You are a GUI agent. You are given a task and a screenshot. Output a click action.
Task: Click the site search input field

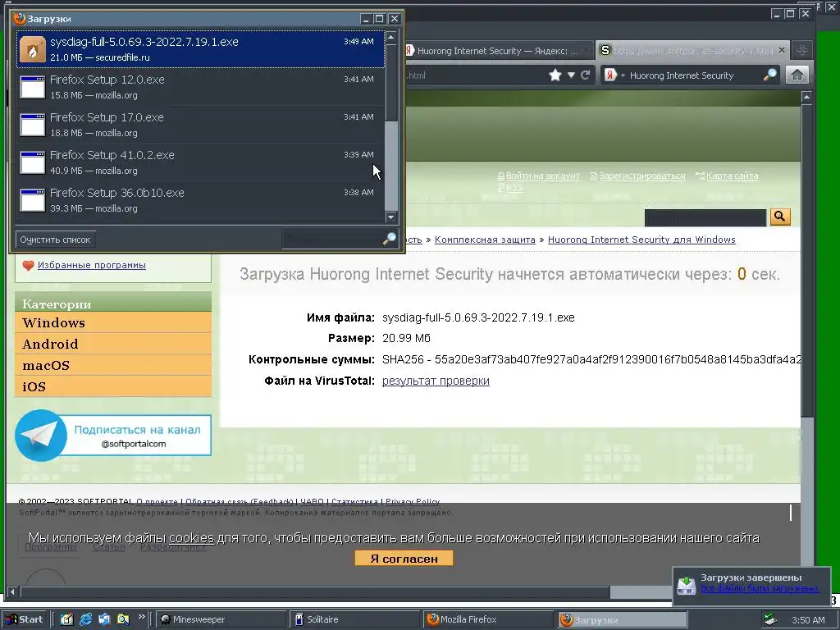click(x=705, y=217)
